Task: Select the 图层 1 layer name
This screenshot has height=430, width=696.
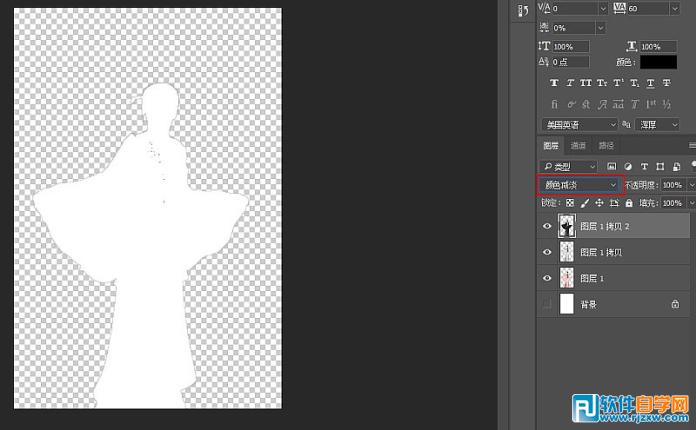Action: tap(592, 278)
